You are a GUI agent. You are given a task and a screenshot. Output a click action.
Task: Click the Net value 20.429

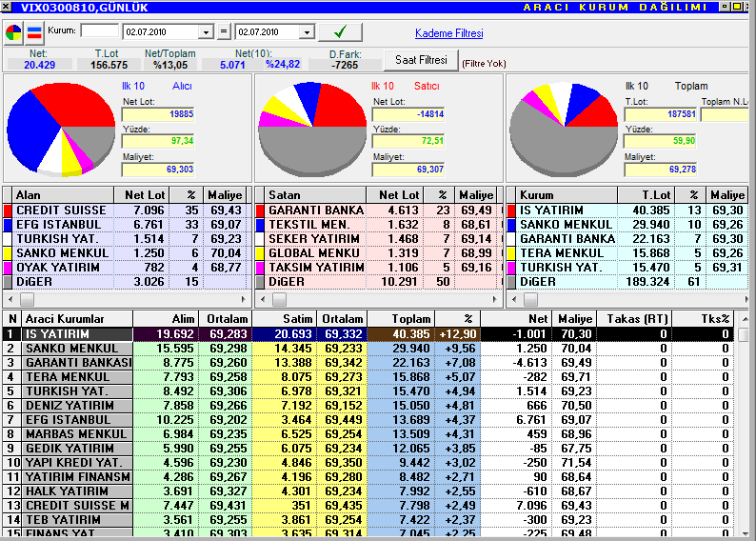(x=40, y=65)
